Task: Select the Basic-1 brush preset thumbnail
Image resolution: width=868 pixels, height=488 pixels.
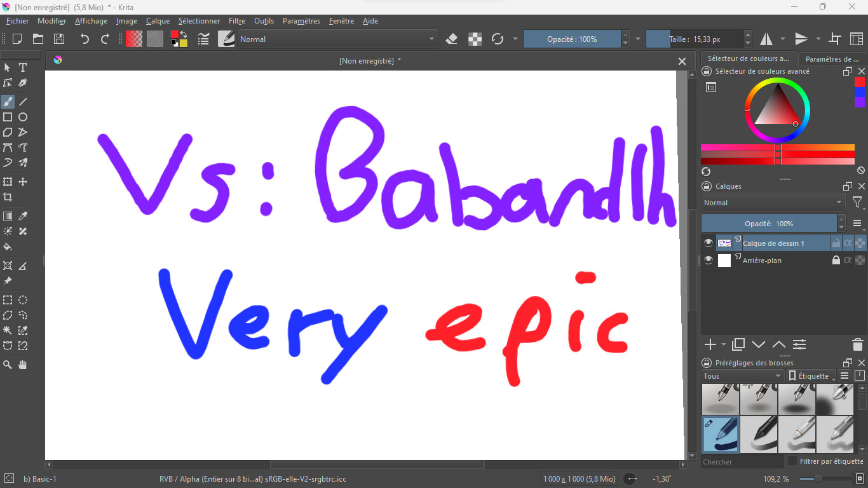Action: (721, 433)
